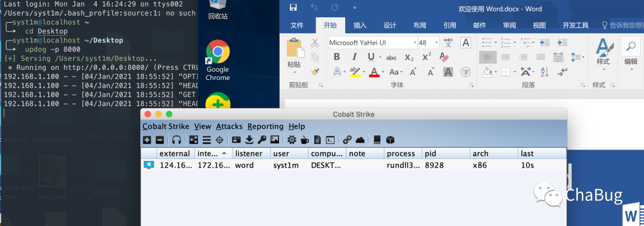Toggle Bold formatting in Word ribbon

click(336, 57)
